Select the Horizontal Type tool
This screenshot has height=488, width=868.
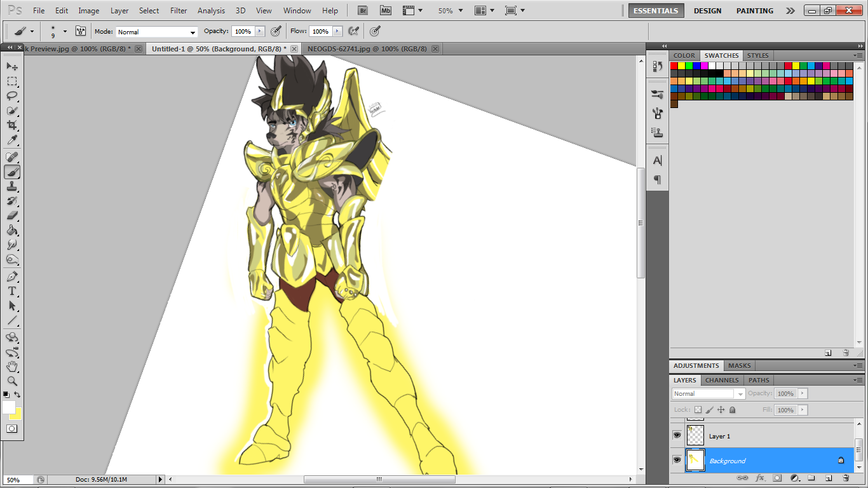(12, 291)
